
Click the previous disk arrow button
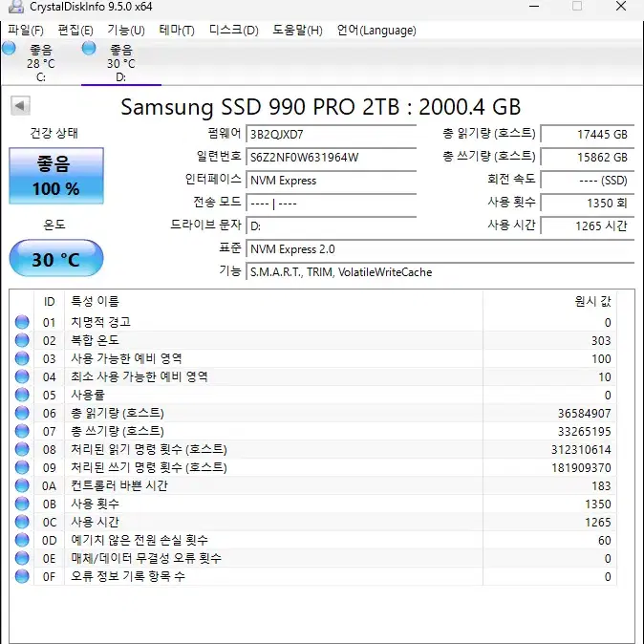(20, 106)
